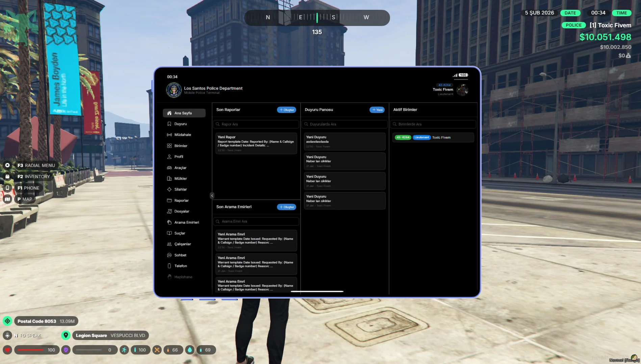Click the officer profile avatar
This screenshot has width=641, height=364.
[462, 90]
